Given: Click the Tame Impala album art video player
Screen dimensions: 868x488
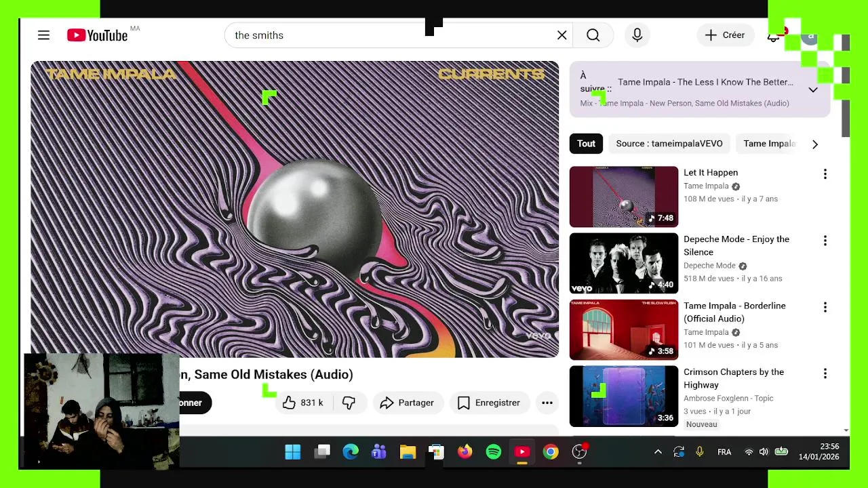Looking at the screenshot, I should [x=295, y=209].
